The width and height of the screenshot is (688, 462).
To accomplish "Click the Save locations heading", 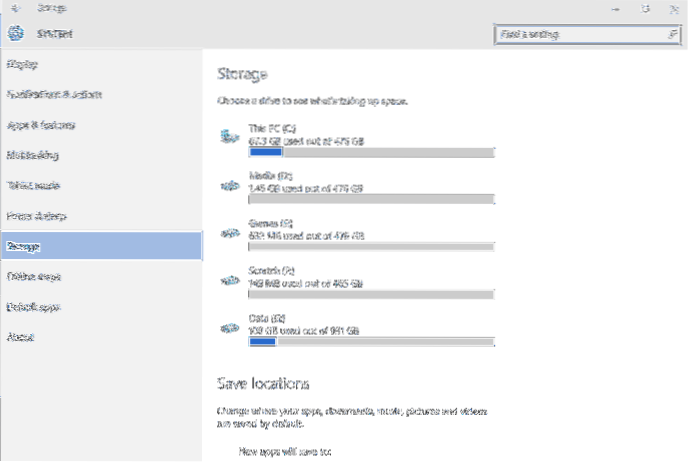I will pyautogui.click(x=263, y=384).
